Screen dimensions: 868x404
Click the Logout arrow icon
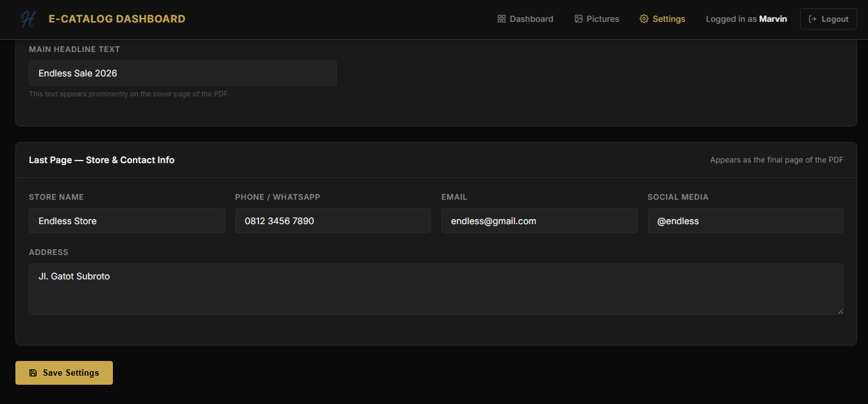[x=813, y=19]
